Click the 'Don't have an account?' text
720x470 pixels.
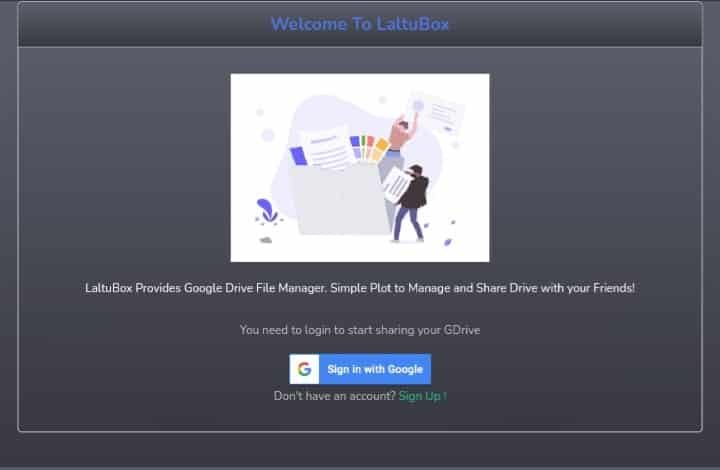(x=335, y=396)
